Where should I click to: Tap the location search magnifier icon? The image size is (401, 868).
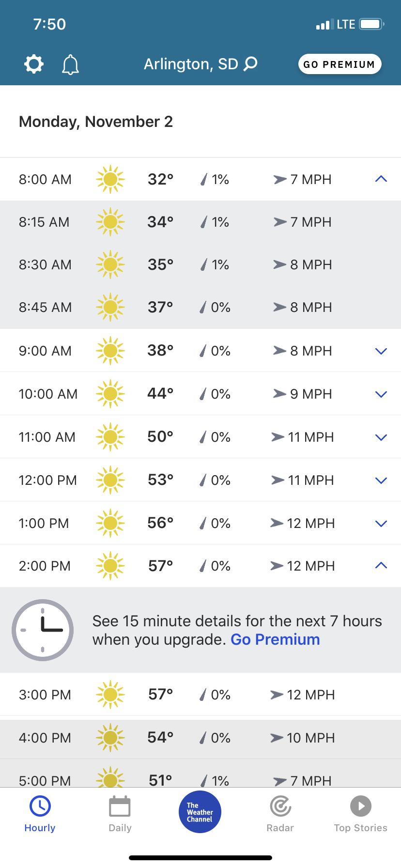coord(250,64)
